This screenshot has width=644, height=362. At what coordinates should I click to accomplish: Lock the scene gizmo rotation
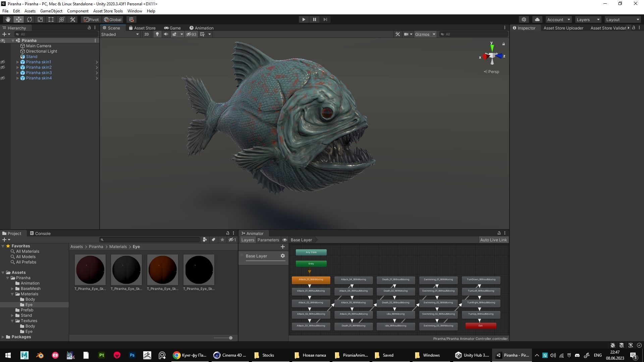pos(503,44)
